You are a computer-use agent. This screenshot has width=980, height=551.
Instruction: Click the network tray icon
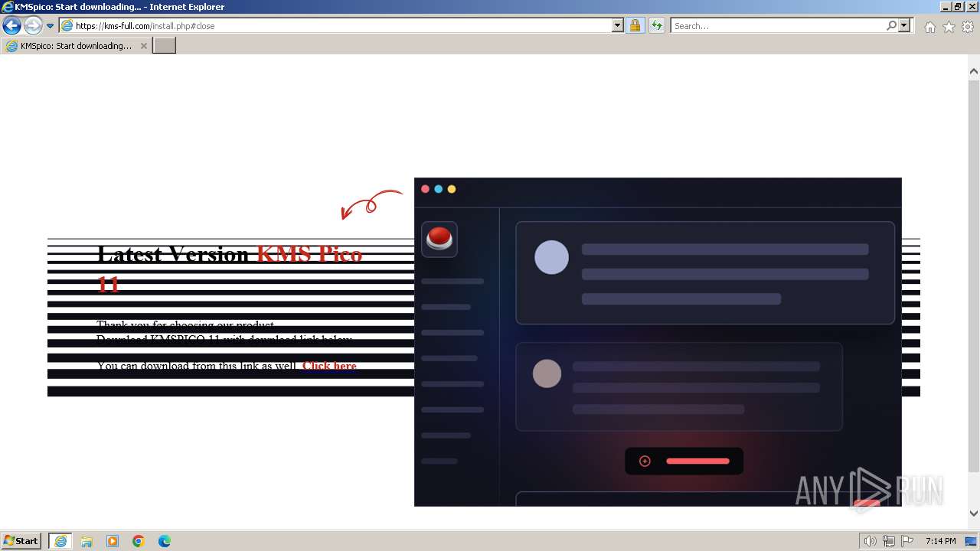click(889, 541)
